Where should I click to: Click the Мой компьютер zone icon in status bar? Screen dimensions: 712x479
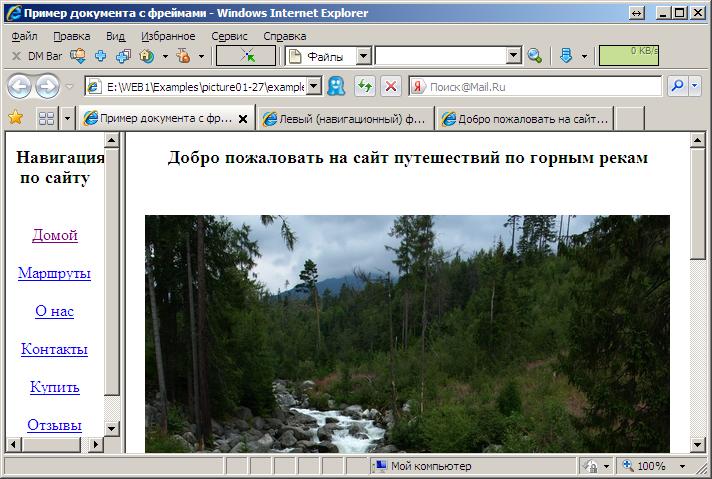click(x=379, y=466)
